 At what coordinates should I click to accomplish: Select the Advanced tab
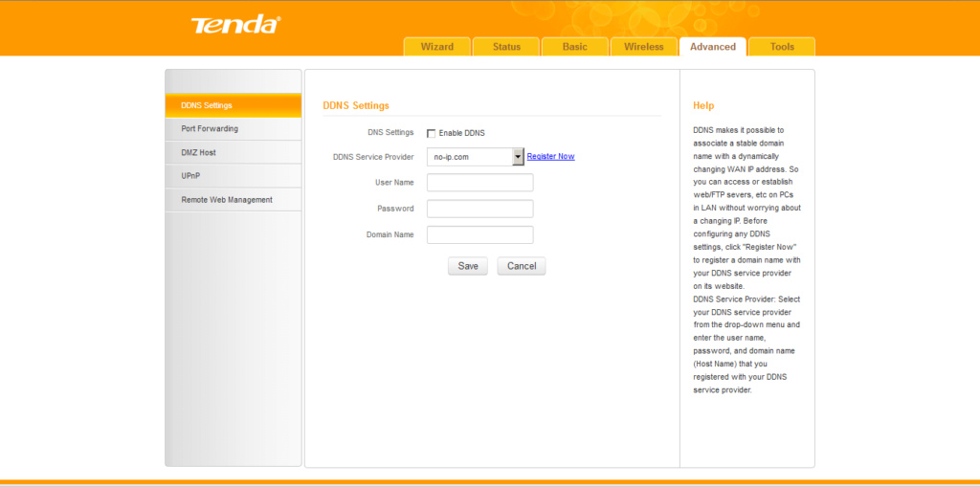(x=713, y=47)
